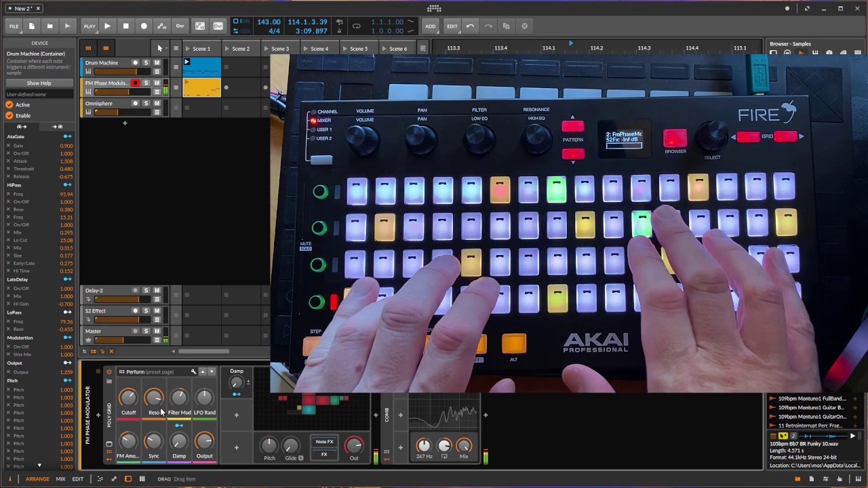Screen dimensions: 868x488
Task: Mute the Omnisphere track
Action: [157, 104]
